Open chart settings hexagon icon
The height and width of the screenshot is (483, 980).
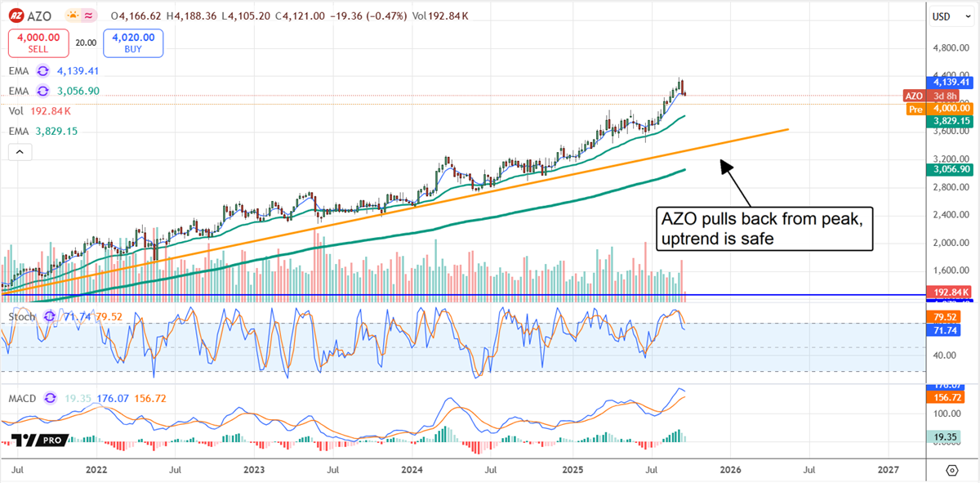click(952, 471)
